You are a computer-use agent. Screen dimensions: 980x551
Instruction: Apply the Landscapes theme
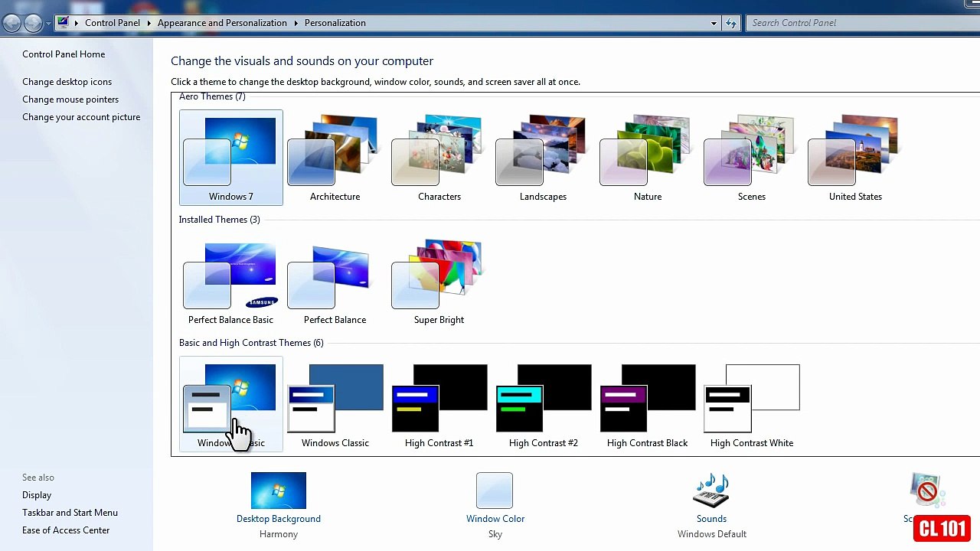pyautogui.click(x=543, y=158)
